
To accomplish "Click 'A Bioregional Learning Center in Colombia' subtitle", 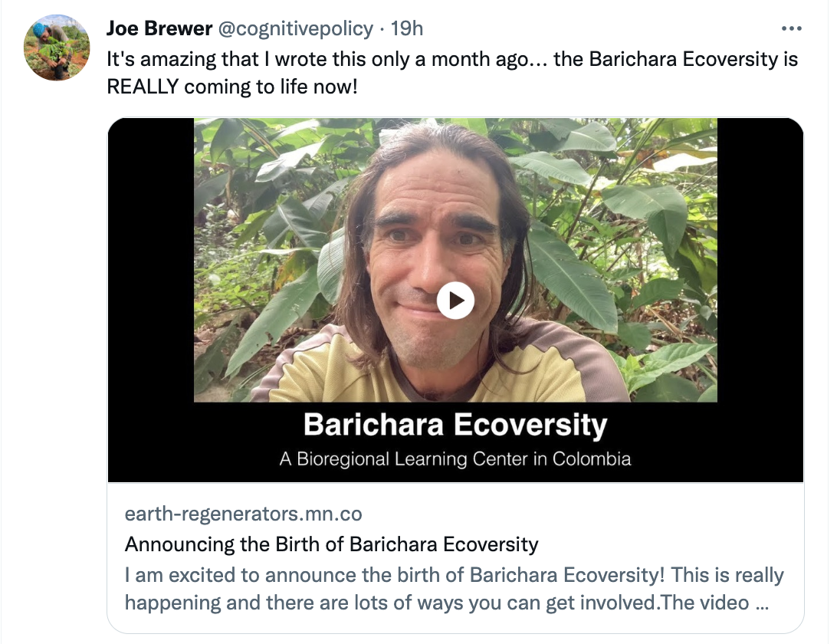I will tap(455, 459).
